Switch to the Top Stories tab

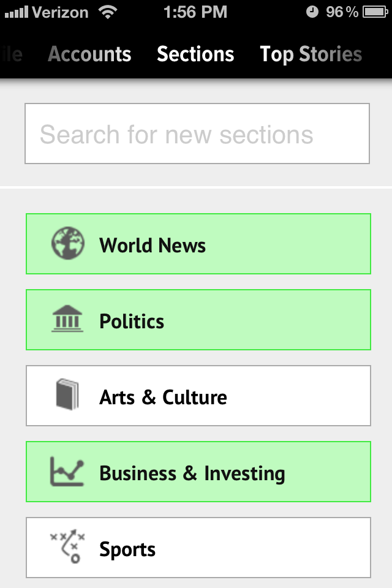[x=311, y=55]
